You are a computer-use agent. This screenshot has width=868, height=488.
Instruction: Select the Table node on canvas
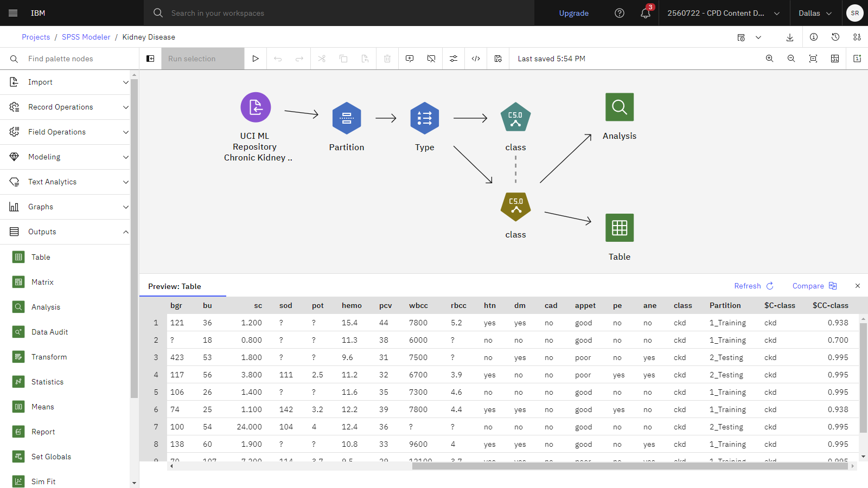(620, 228)
